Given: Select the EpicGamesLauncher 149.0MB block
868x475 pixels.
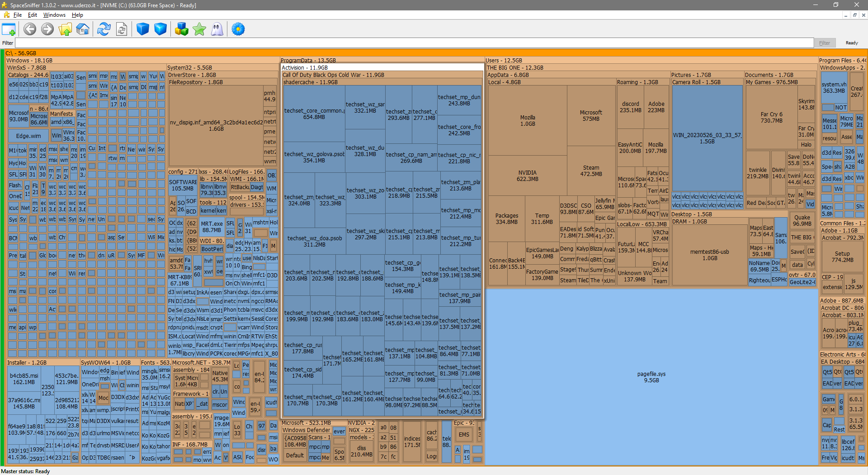Looking at the screenshot, I should pyautogui.click(x=542, y=253).
